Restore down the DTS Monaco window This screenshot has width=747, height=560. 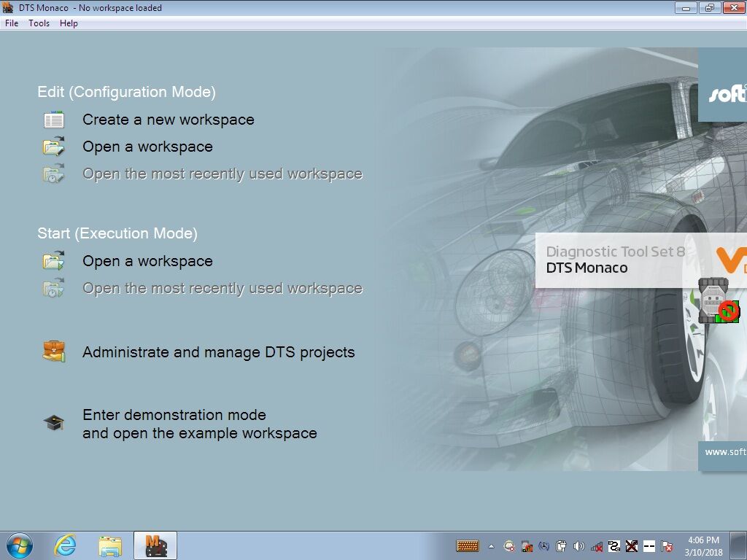point(709,7)
